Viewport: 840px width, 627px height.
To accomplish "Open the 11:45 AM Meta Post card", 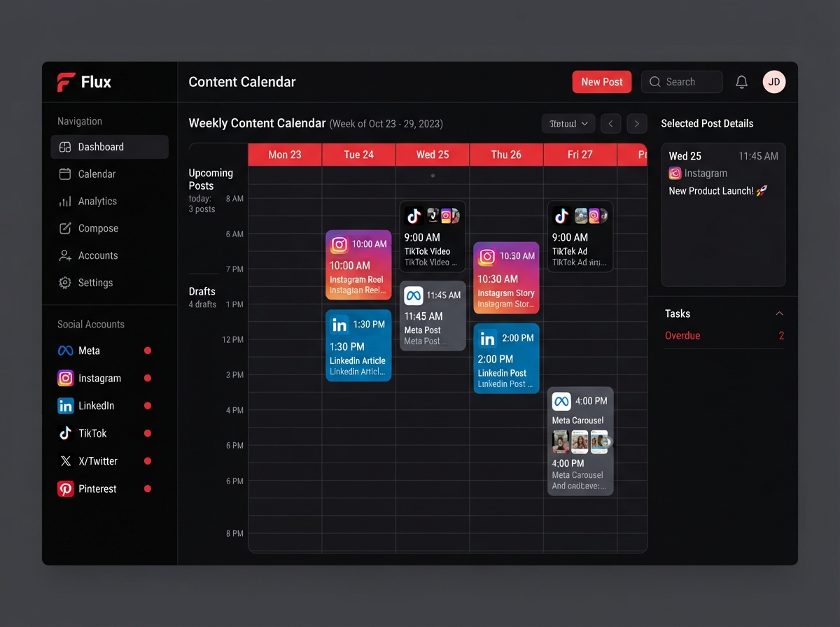I will 433,316.
